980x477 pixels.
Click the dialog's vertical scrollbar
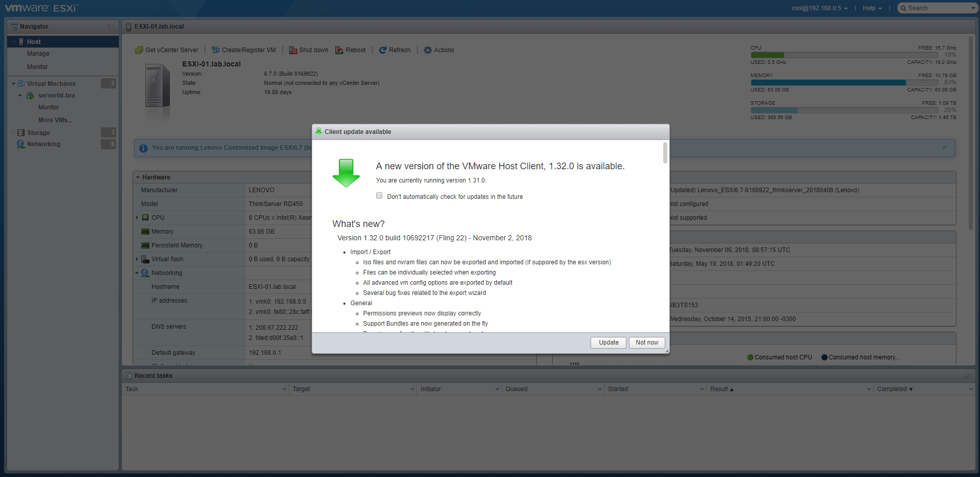665,153
